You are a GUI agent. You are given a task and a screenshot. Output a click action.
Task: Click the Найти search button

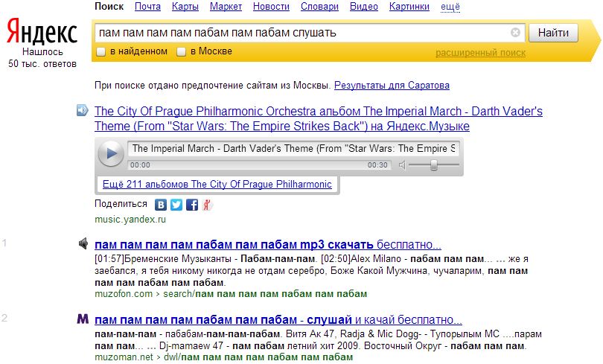point(553,33)
